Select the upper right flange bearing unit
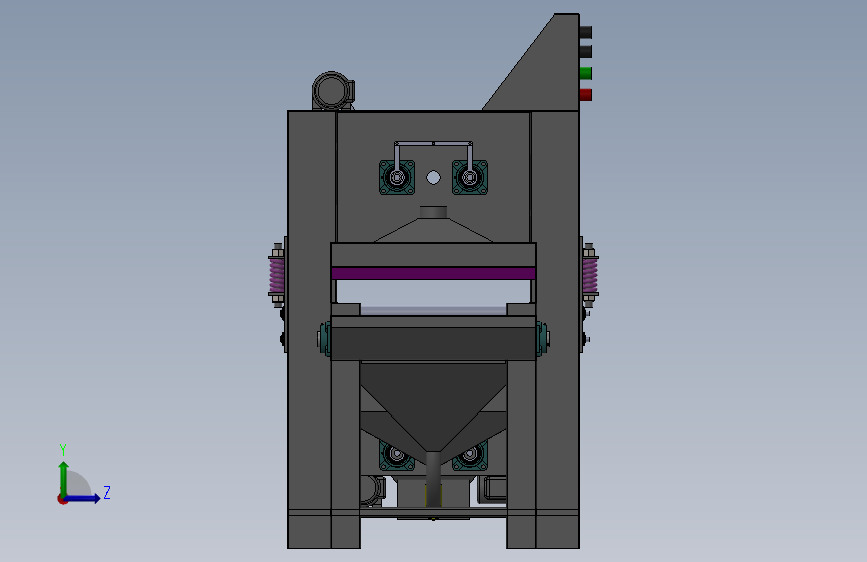The image size is (867, 562). coord(470,178)
